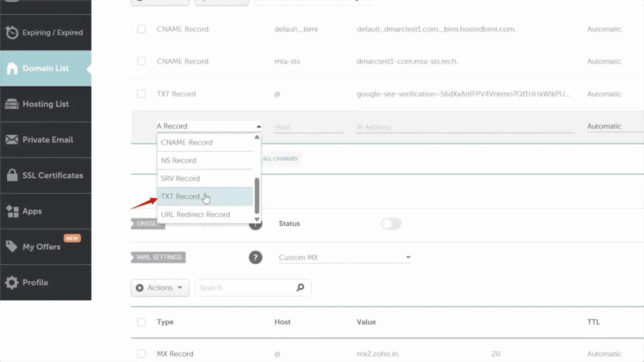Click the dropdown list scroll-up arrow

point(257,137)
